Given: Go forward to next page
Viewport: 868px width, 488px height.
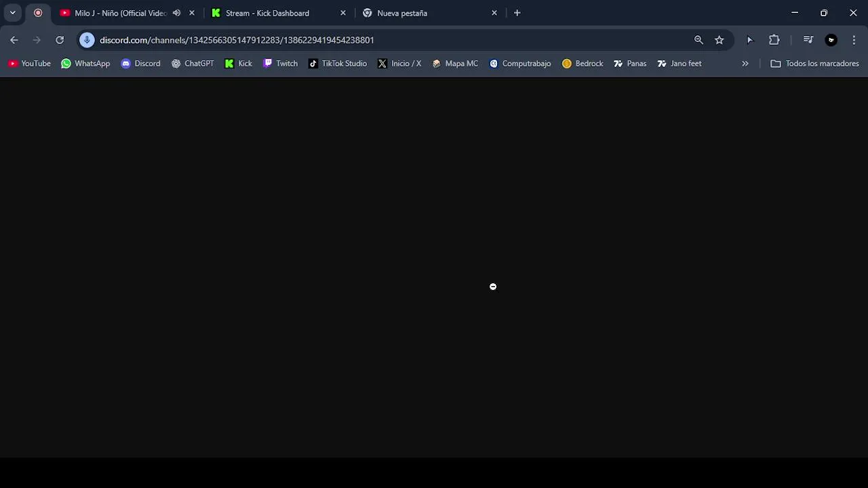Looking at the screenshot, I should click(x=37, y=40).
